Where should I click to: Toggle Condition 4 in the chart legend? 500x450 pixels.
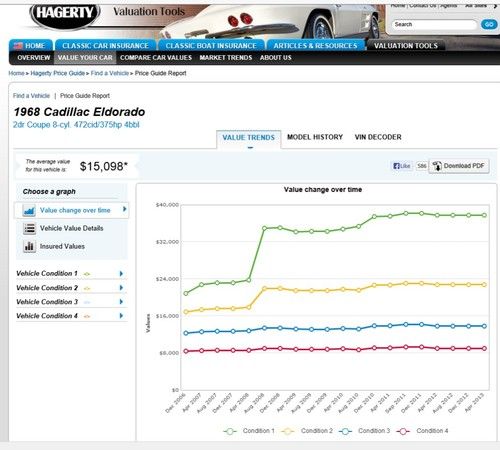tap(423, 431)
